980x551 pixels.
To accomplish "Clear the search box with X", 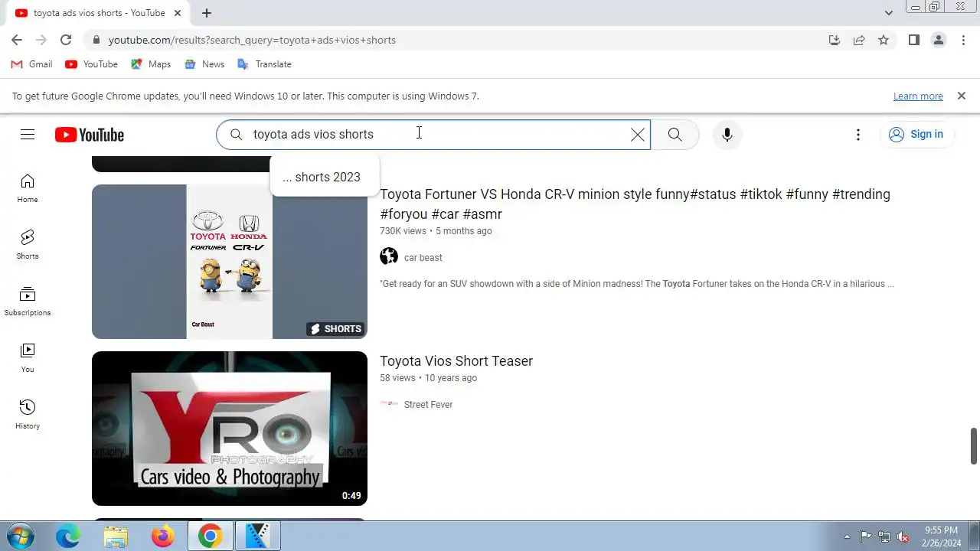I will click(x=637, y=135).
